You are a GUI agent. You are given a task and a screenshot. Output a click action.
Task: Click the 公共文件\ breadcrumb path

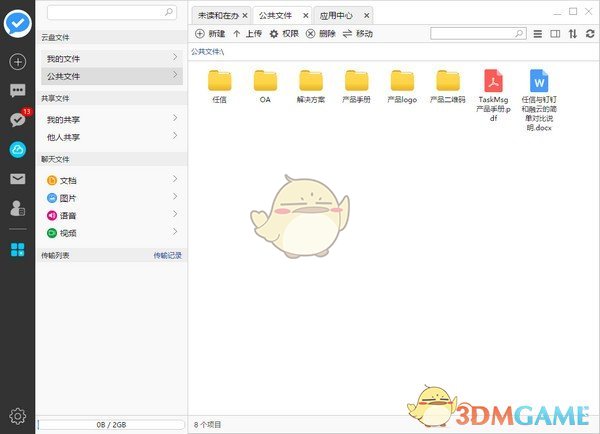(x=207, y=52)
